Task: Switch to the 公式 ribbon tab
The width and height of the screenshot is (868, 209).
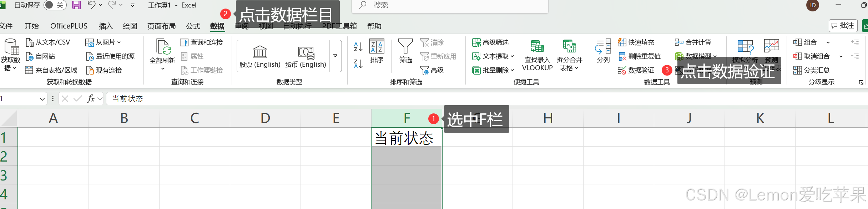Action: click(x=193, y=26)
